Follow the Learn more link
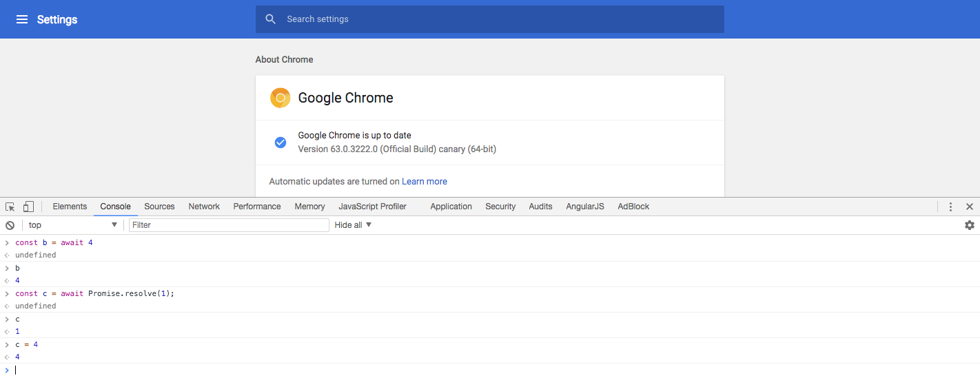Viewport: 980px width, 389px height. (425, 182)
